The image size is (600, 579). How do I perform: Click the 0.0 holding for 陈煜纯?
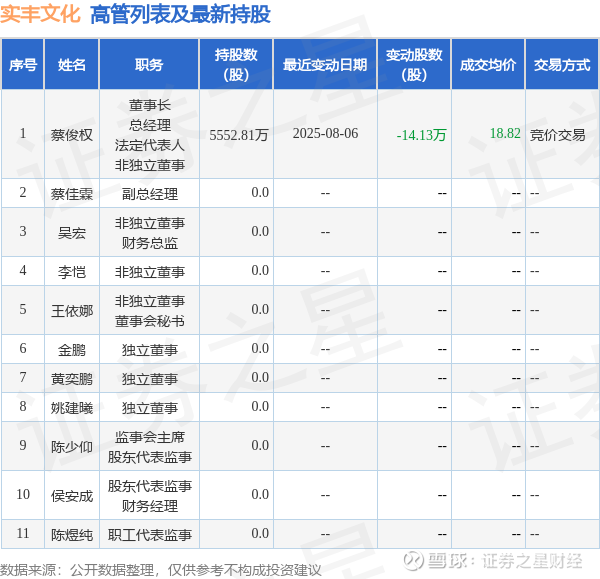coord(260,533)
